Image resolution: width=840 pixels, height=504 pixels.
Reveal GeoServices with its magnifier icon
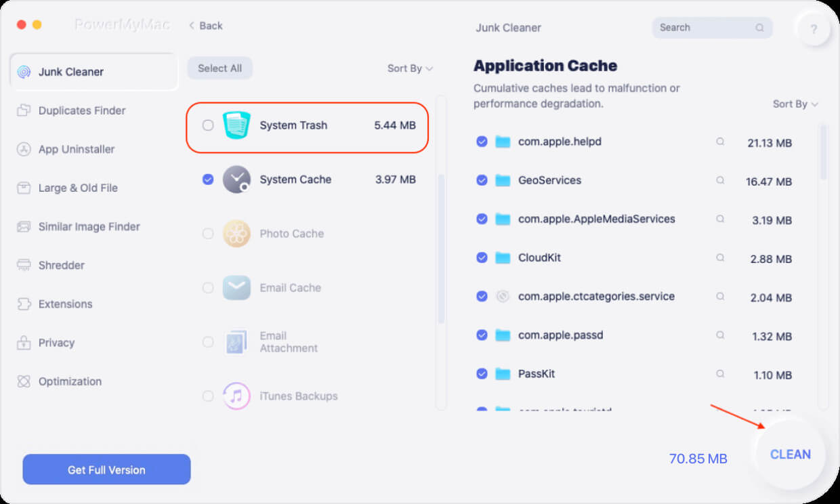pyautogui.click(x=720, y=180)
